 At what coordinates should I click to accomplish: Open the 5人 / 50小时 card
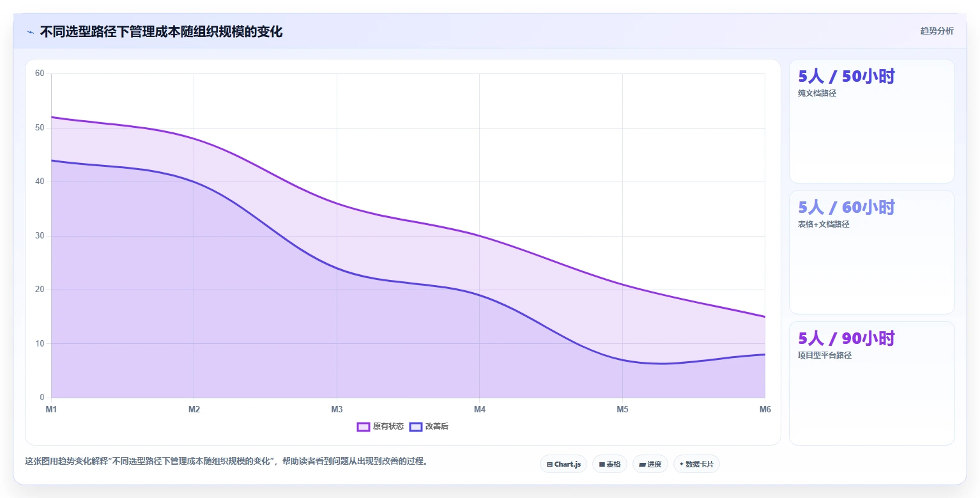tap(872, 121)
